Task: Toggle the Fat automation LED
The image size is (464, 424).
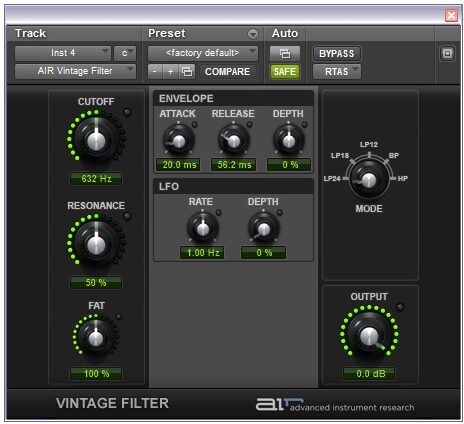Action: point(118,316)
